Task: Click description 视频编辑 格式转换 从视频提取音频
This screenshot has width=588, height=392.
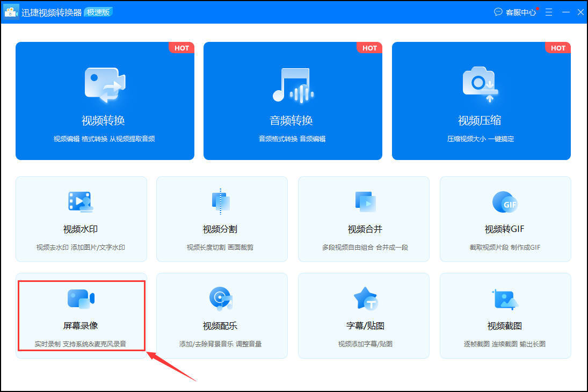Action: 104,139
